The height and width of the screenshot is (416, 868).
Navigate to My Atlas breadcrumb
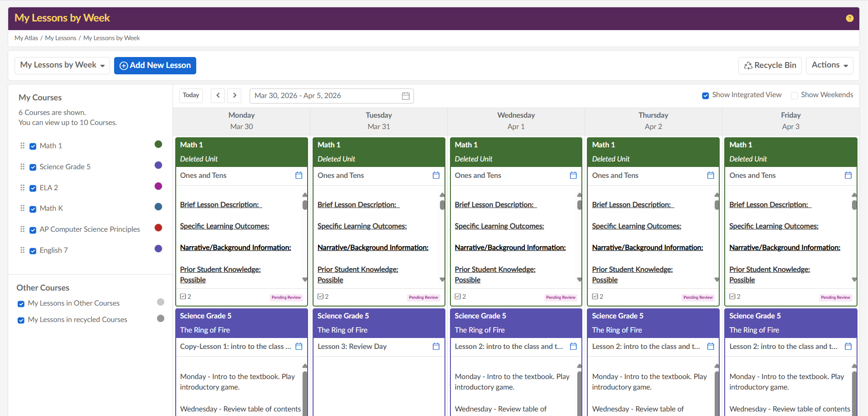pyautogui.click(x=26, y=38)
